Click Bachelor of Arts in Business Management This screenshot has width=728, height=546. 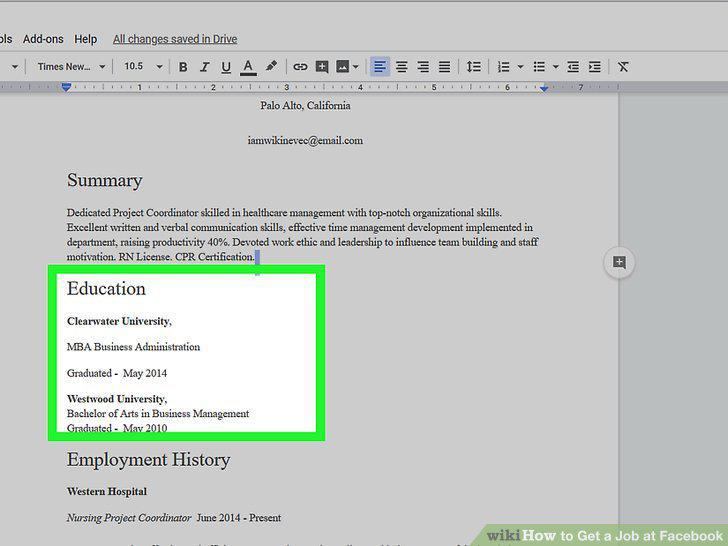[158, 414]
